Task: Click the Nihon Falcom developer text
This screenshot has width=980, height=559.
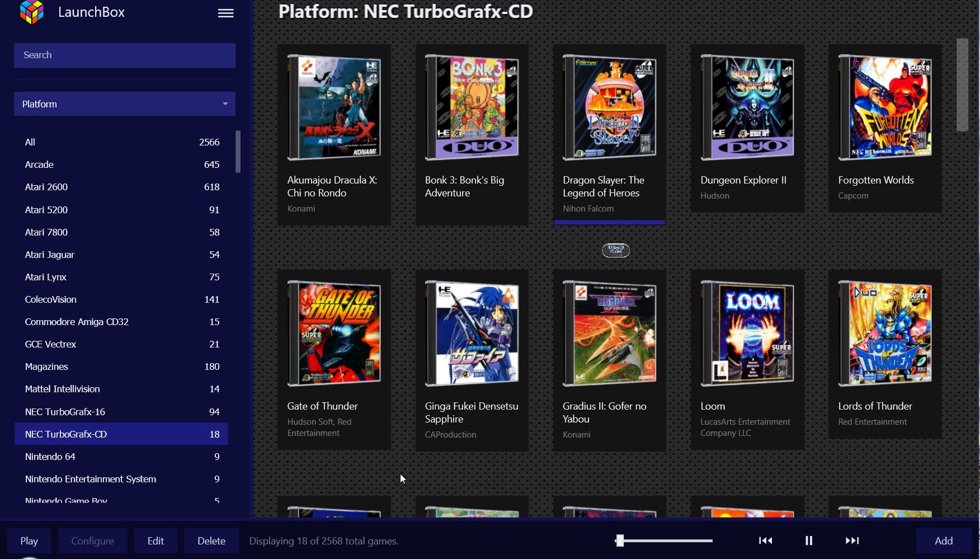Action: point(588,209)
